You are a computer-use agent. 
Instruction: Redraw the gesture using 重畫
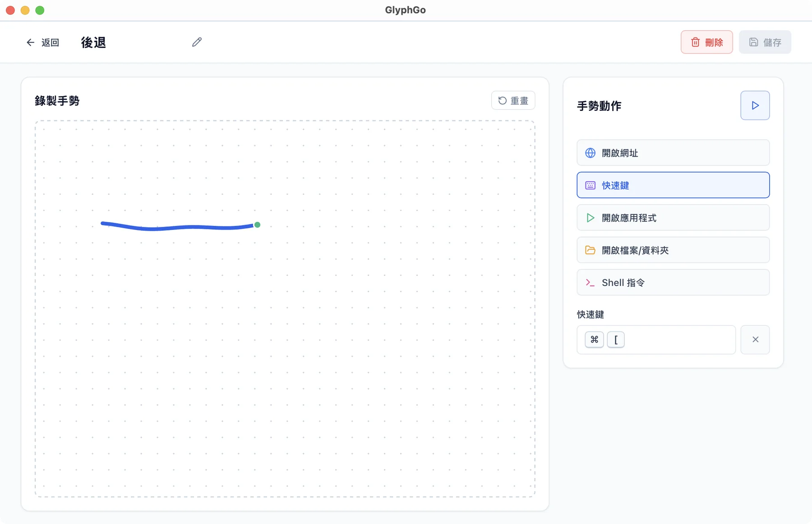coord(513,101)
